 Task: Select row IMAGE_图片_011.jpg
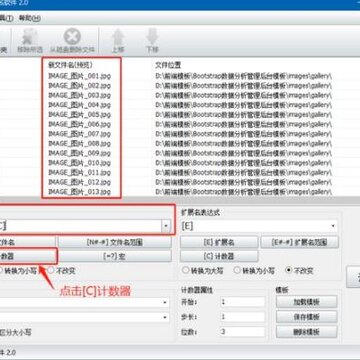click(x=79, y=173)
